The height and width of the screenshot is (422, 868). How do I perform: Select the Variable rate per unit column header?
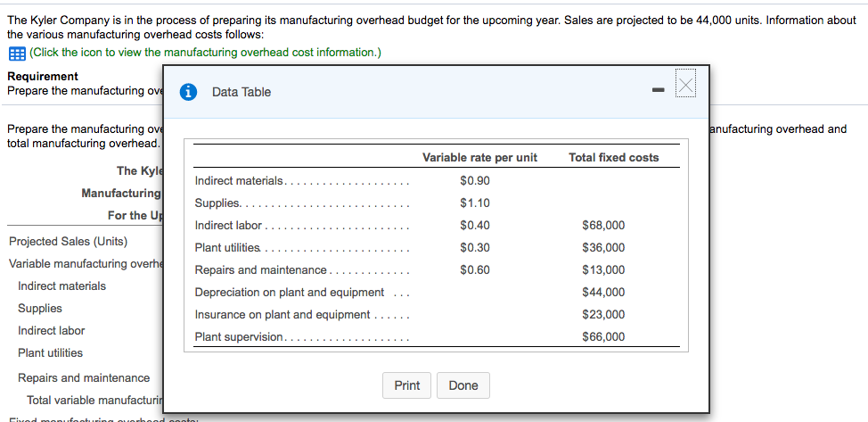(479, 158)
